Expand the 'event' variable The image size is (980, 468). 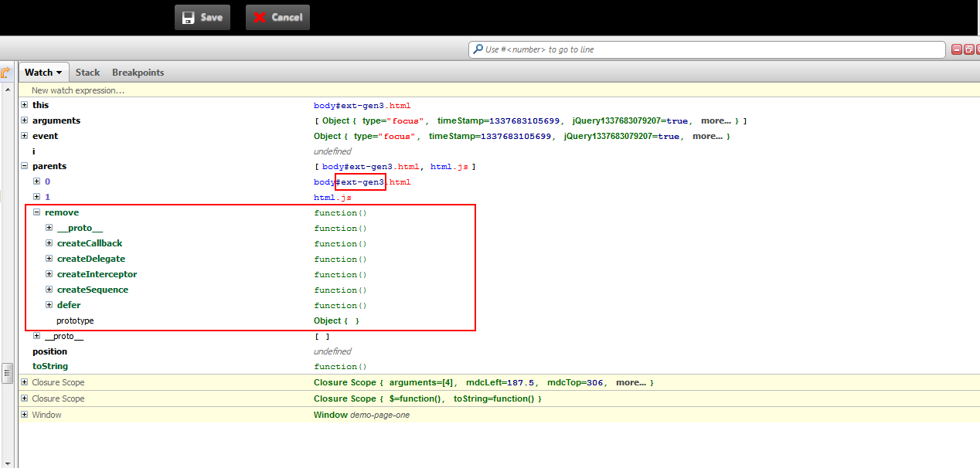(25, 136)
